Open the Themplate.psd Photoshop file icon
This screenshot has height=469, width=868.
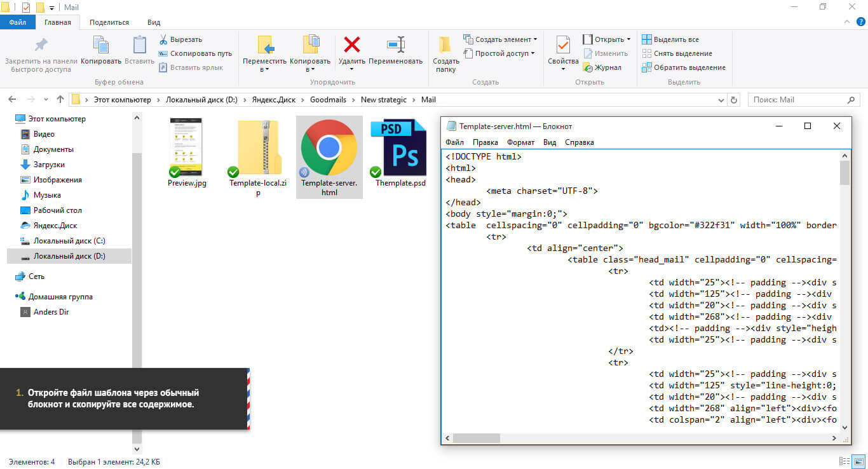(399, 147)
